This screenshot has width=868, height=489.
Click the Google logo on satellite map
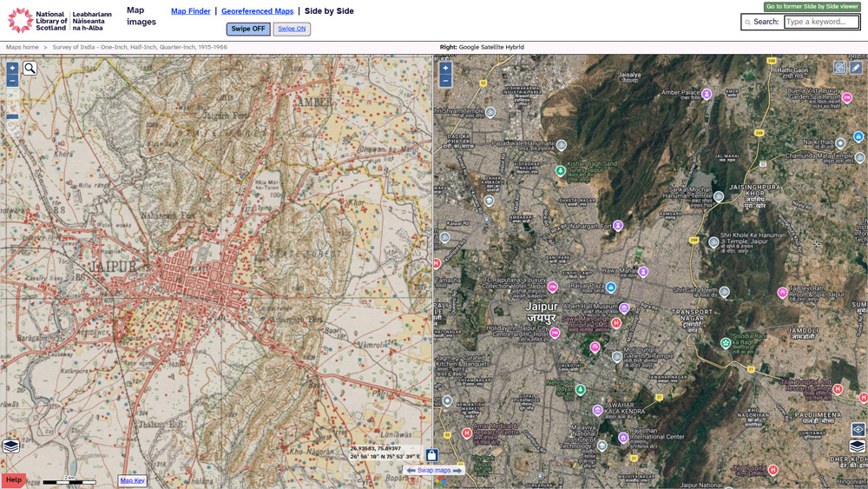pyautogui.click(x=441, y=482)
